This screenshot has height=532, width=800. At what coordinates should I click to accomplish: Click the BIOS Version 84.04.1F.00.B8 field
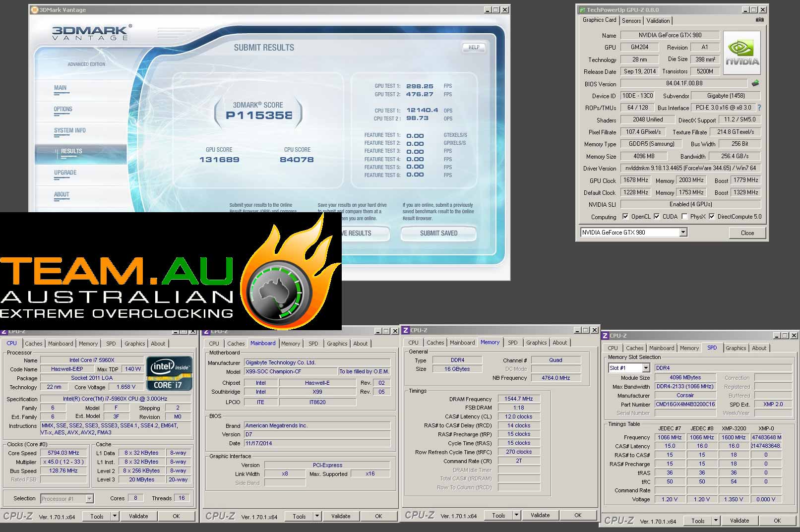[x=683, y=83]
